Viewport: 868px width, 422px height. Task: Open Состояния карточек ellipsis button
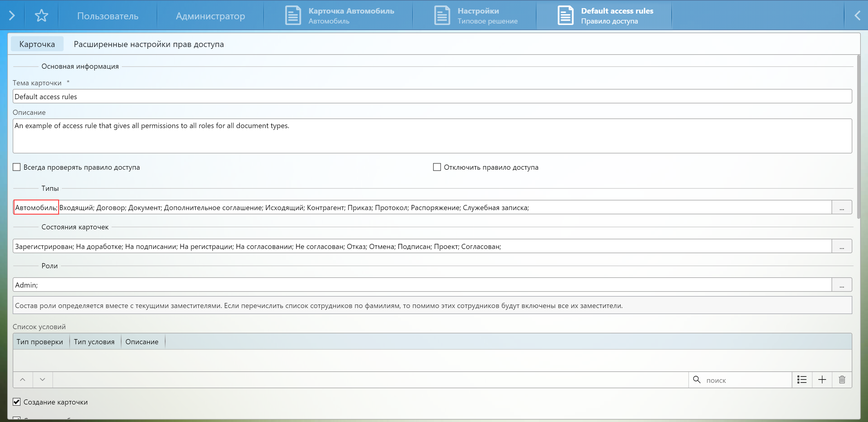point(841,246)
